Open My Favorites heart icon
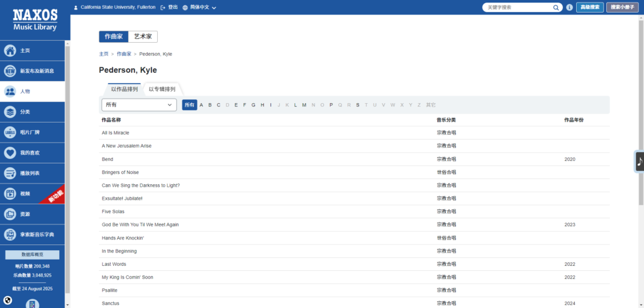 click(10, 153)
